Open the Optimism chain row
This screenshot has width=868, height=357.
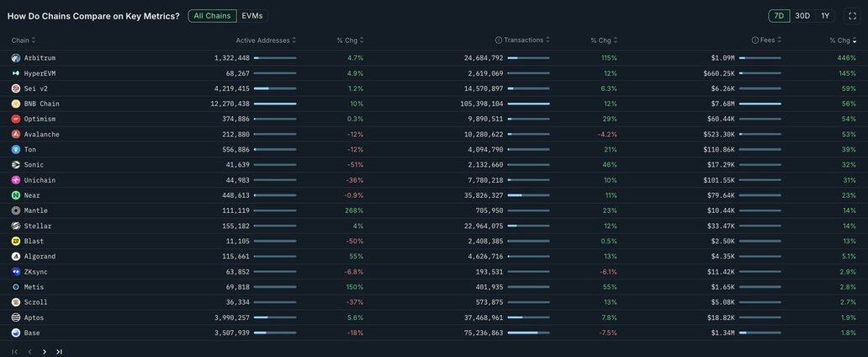40,119
